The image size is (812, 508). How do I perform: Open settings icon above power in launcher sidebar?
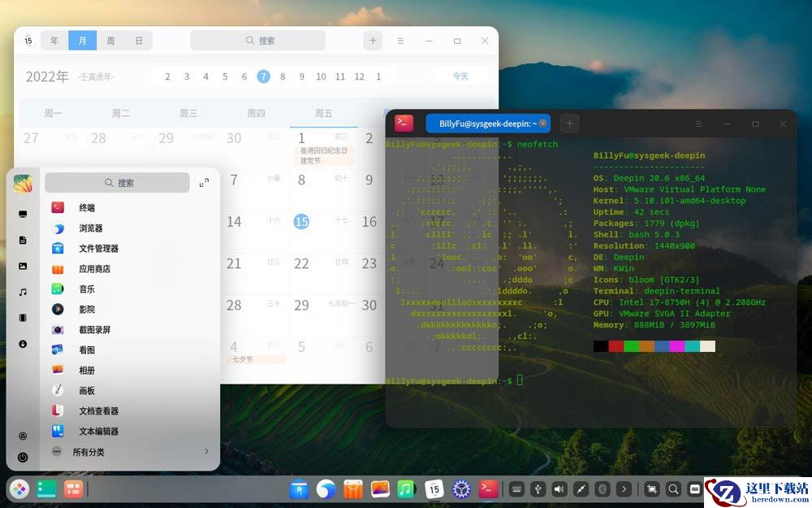(23, 436)
